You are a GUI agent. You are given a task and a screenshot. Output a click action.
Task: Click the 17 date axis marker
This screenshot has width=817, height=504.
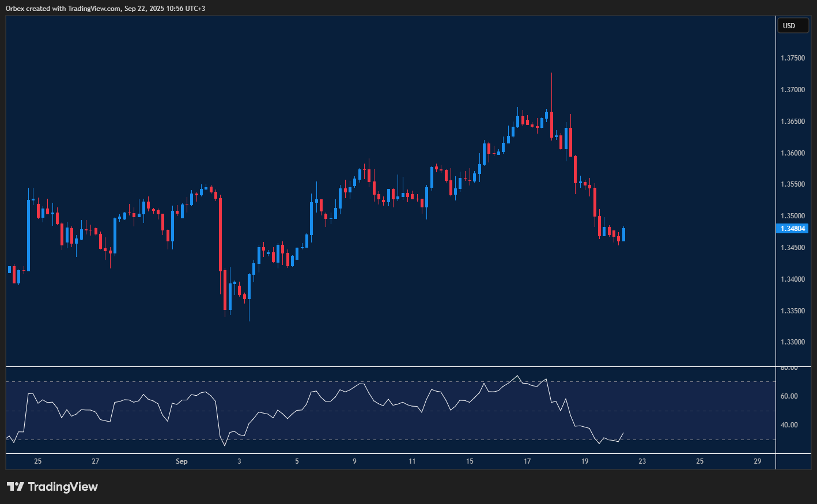tap(527, 461)
